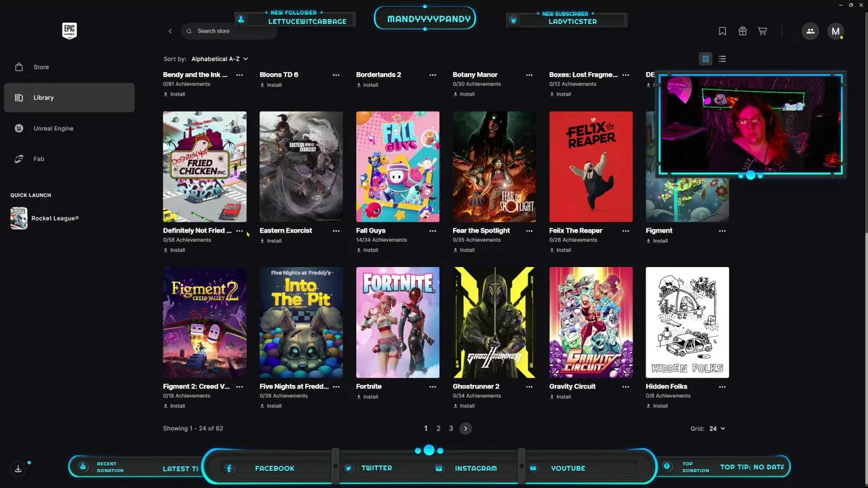Open options menu for Felix The Reaper
868x488 pixels.
click(625, 230)
